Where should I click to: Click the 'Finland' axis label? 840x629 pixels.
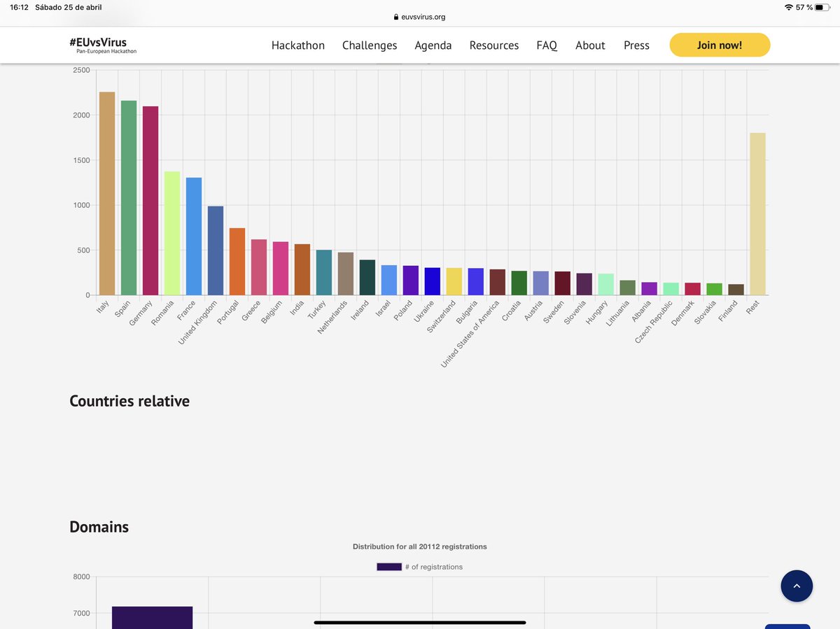(x=728, y=311)
